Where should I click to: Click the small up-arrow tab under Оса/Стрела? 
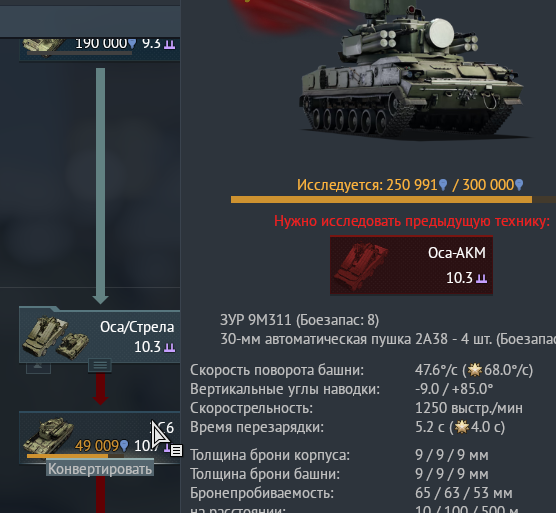38,367
